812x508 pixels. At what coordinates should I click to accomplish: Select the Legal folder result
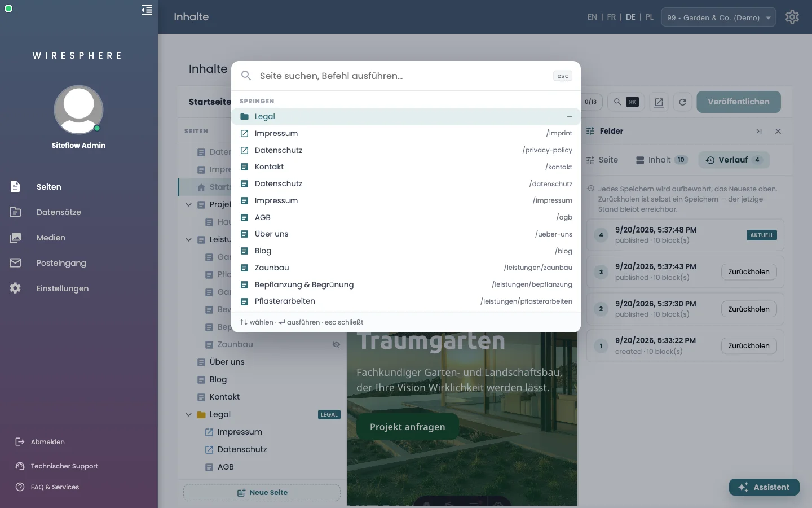coord(406,116)
